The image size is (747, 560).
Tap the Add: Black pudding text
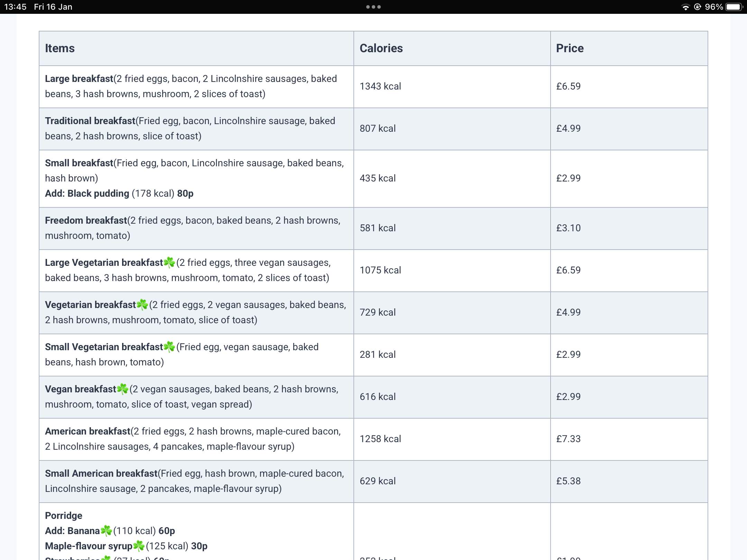tap(87, 194)
